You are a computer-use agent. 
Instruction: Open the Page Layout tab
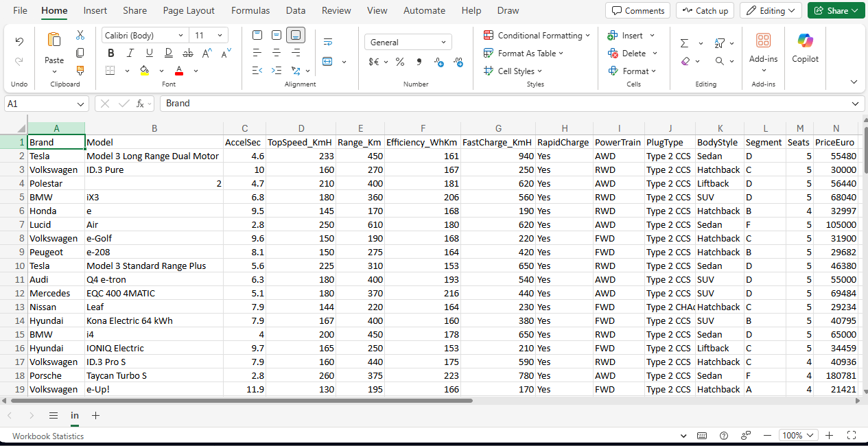coord(189,11)
